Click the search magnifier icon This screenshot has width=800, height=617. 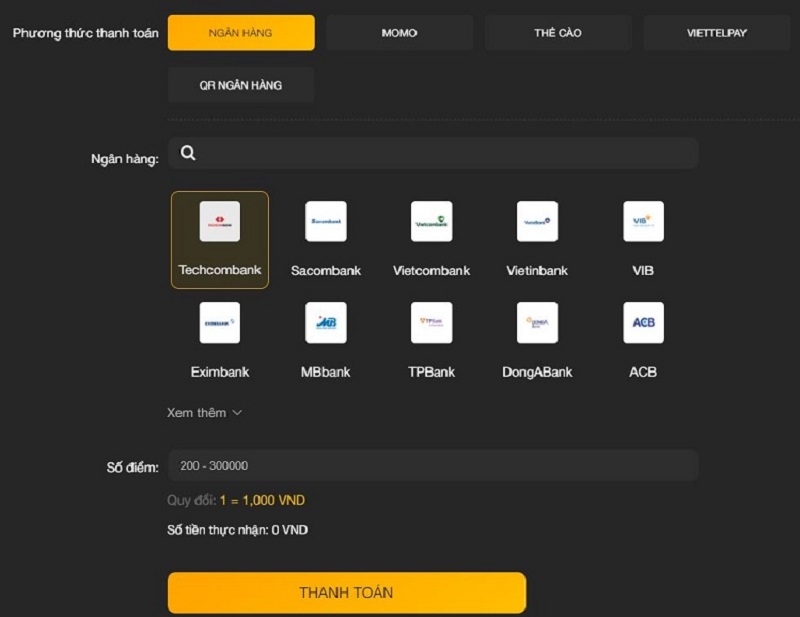(x=188, y=153)
